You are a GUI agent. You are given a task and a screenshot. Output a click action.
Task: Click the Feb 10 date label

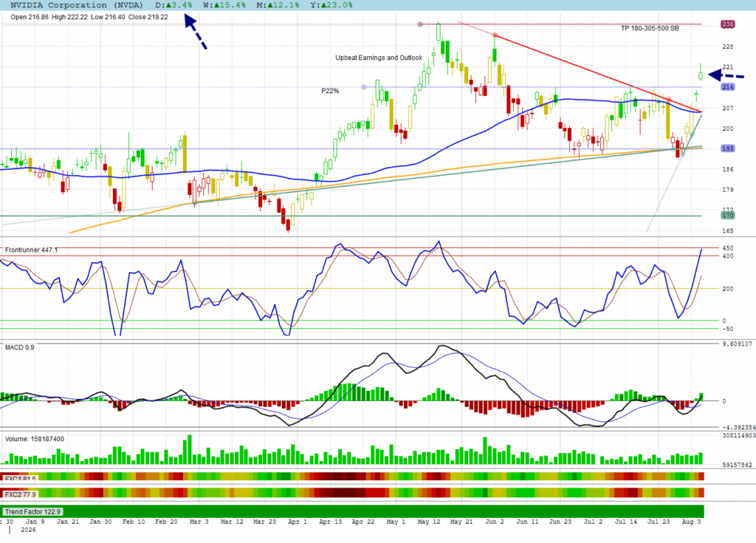tap(134, 522)
